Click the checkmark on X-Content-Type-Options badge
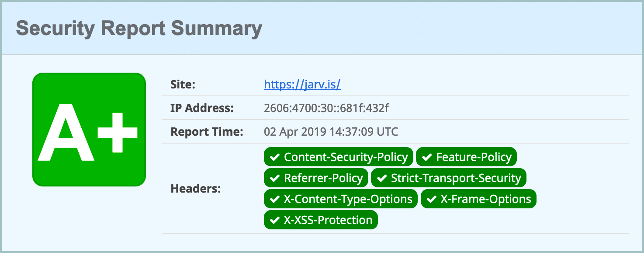The width and height of the screenshot is (644, 253). (275, 199)
